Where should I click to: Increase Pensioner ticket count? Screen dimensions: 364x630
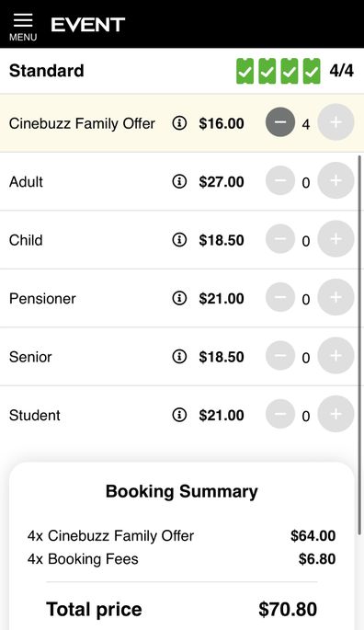tap(336, 297)
